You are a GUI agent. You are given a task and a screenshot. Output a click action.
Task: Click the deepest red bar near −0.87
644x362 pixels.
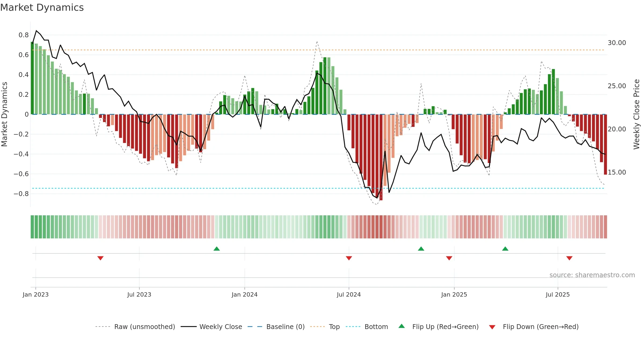[381, 157]
